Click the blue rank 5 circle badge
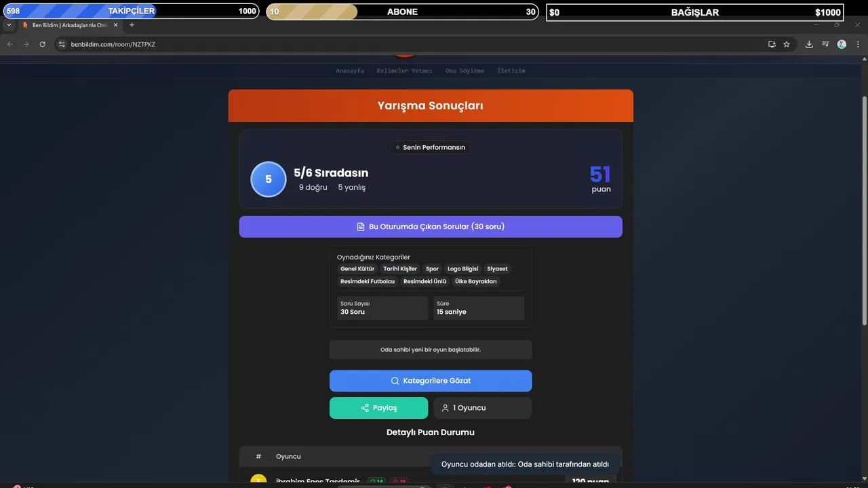The image size is (868, 488). click(x=269, y=179)
